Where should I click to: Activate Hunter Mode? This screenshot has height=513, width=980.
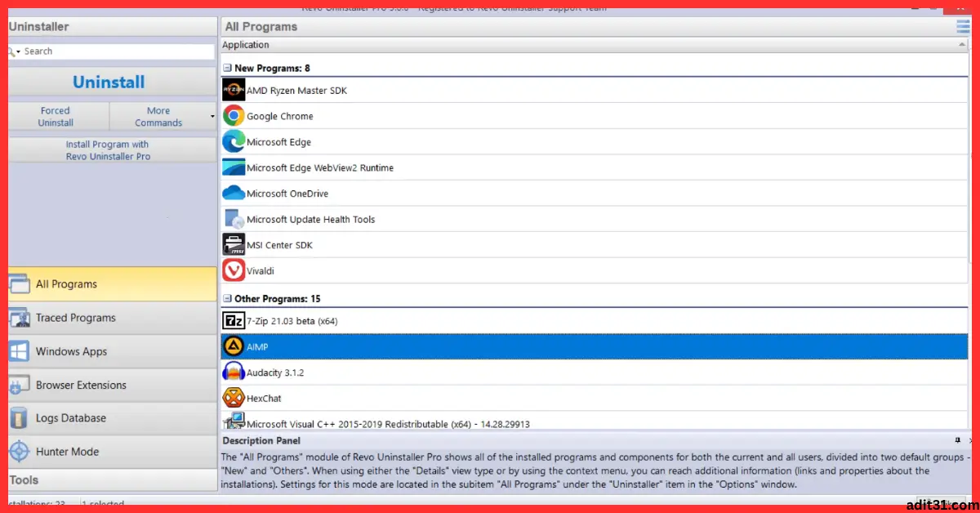click(x=112, y=452)
